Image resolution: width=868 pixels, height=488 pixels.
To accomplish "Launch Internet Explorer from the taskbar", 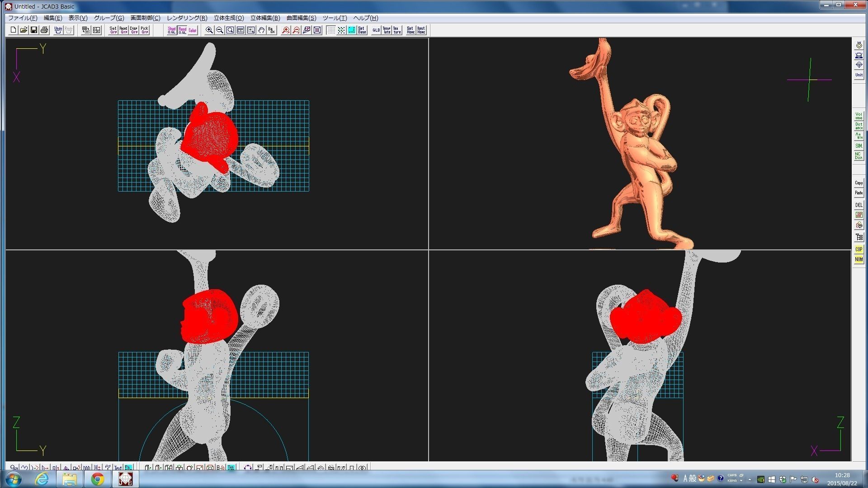I will 42,479.
